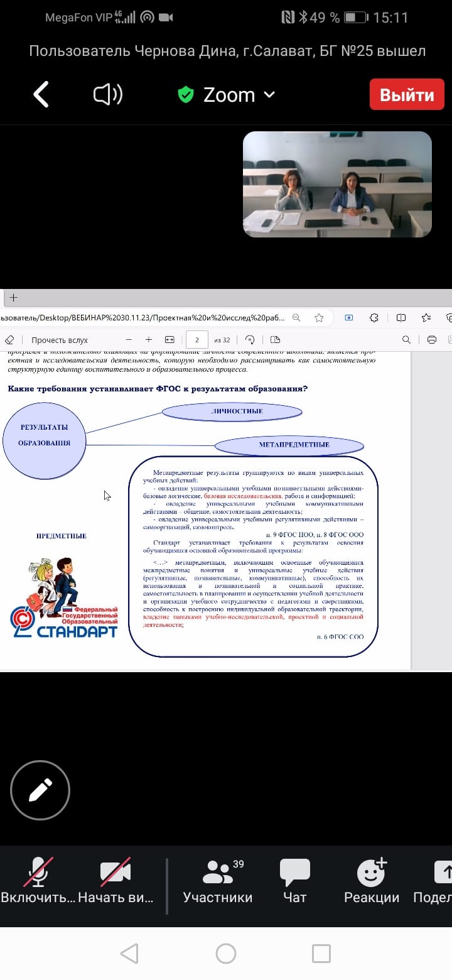
Task: Click the page number field showing 2
Action: coord(197,340)
